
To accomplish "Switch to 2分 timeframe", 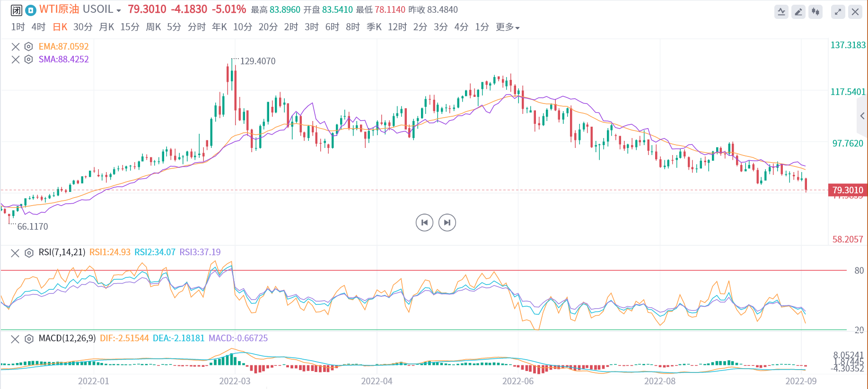I will (420, 27).
